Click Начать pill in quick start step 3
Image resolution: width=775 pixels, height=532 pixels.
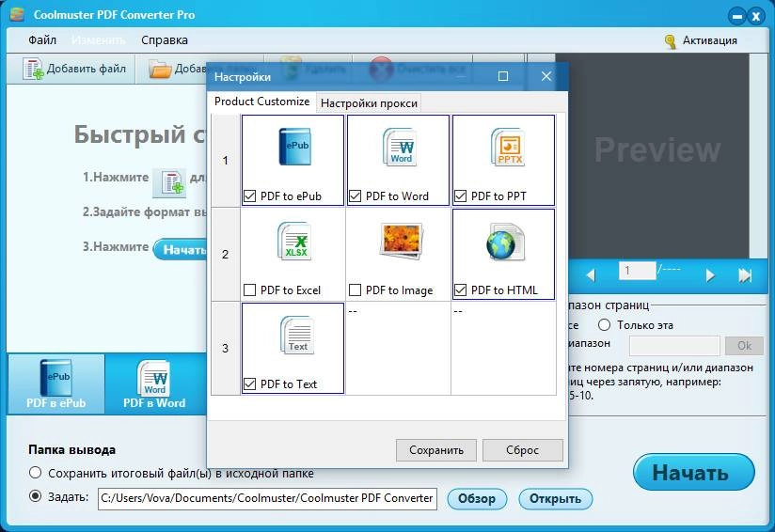[x=181, y=249]
